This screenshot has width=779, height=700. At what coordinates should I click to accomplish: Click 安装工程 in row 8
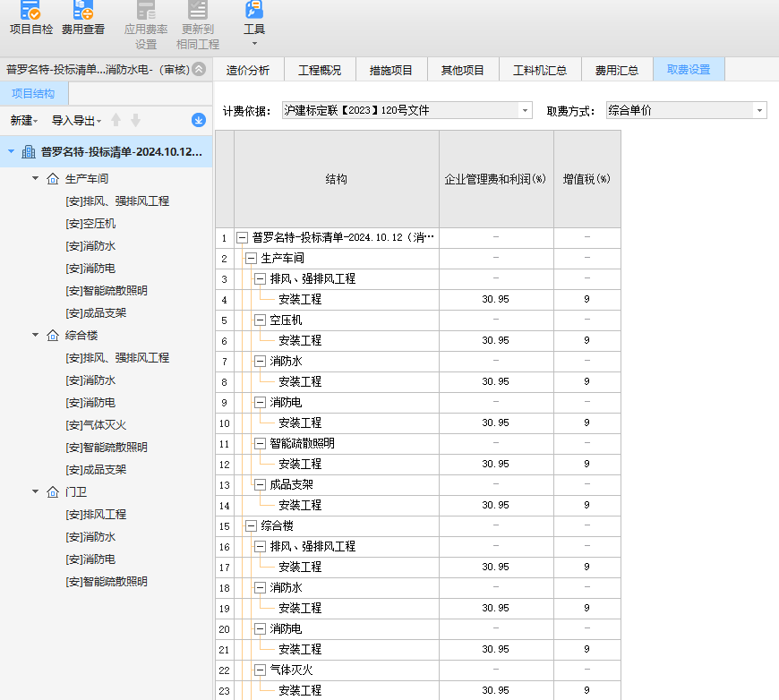pos(300,382)
